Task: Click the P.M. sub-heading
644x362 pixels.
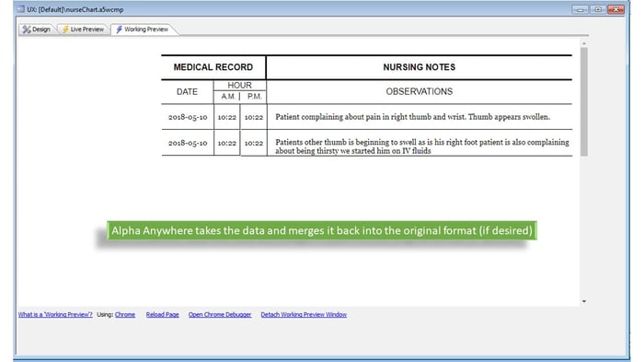Action: tap(254, 97)
